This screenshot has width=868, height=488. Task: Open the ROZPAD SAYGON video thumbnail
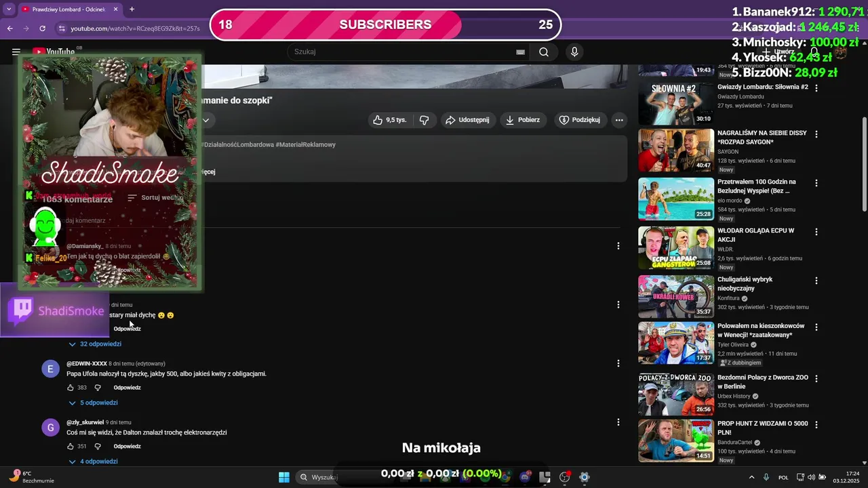pos(676,150)
